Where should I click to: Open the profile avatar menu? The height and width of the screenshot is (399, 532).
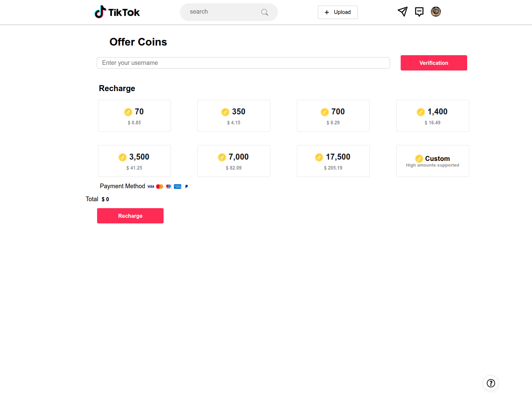coord(436,12)
